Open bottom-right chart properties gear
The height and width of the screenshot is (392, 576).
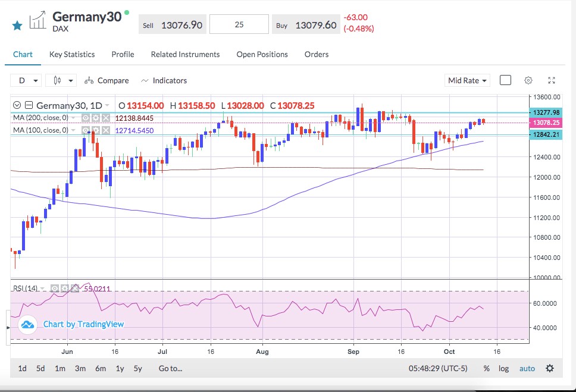(550, 368)
